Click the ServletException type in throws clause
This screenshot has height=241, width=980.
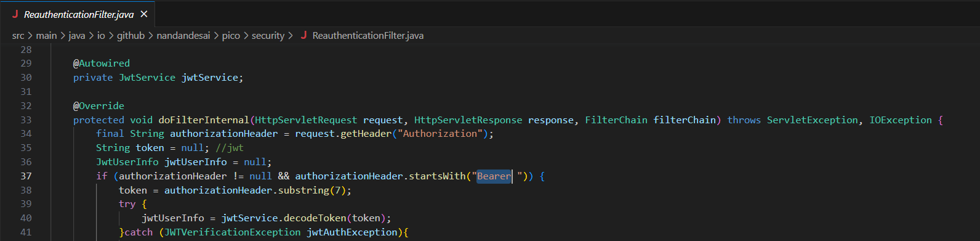813,120
